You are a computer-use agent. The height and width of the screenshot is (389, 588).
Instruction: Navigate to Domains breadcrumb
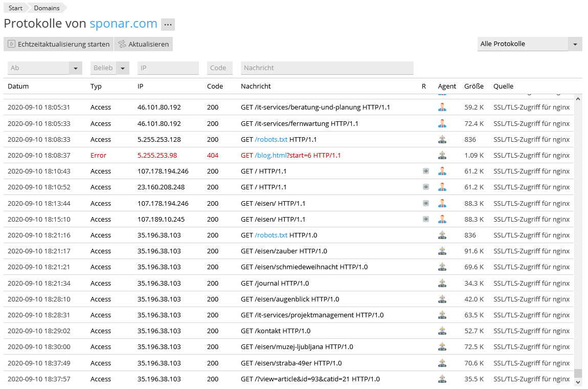click(x=47, y=8)
